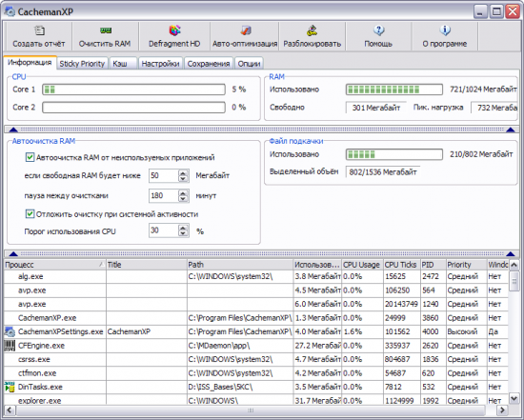Collapse Автоочистка panel via left lower triangle
524x420 pixels.
coord(13,254)
